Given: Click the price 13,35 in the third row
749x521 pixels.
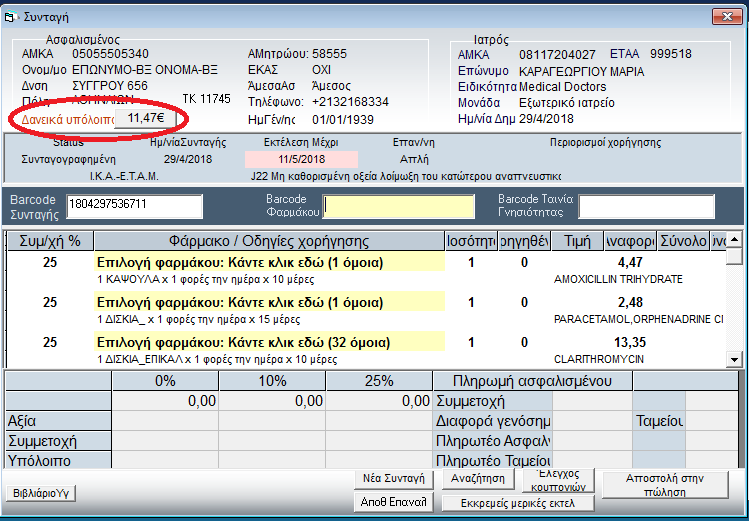Looking at the screenshot, I should (630, 342).
